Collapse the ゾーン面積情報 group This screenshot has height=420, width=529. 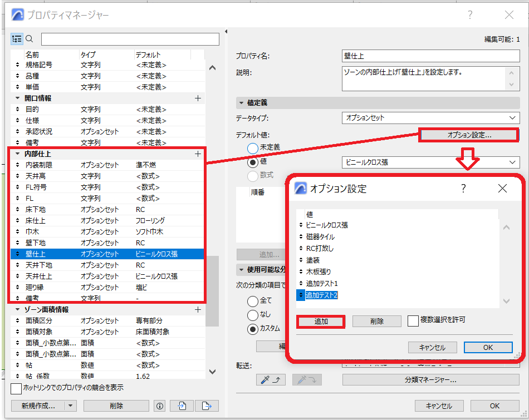click(x=18, y=309)
